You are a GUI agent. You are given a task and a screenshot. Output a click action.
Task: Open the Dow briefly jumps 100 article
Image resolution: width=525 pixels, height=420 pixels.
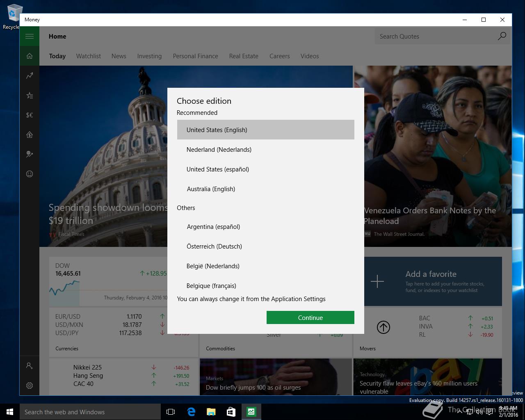point(276,377)
